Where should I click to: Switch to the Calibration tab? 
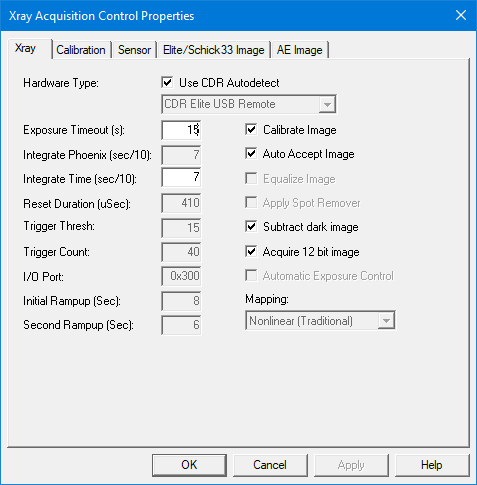[81, 50]
